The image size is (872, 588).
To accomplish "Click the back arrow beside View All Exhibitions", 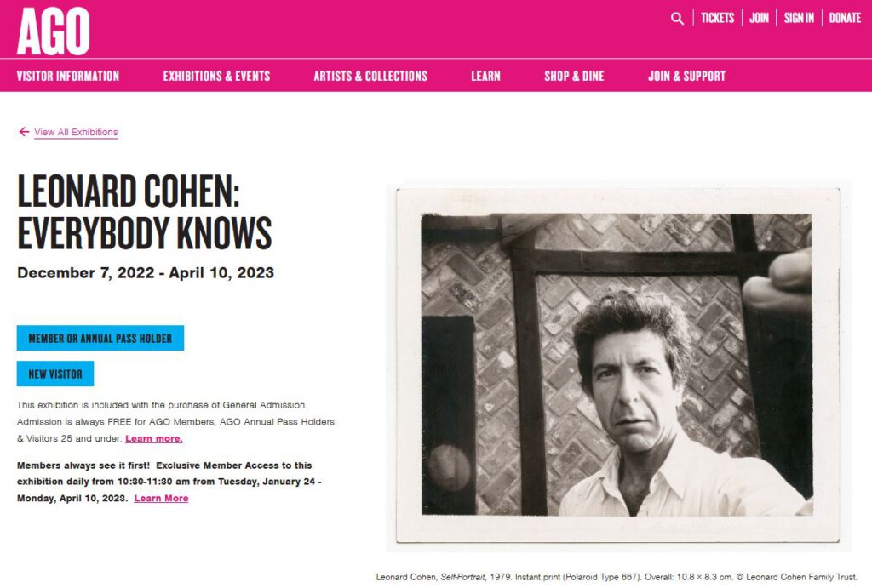I will pos(24,132).
